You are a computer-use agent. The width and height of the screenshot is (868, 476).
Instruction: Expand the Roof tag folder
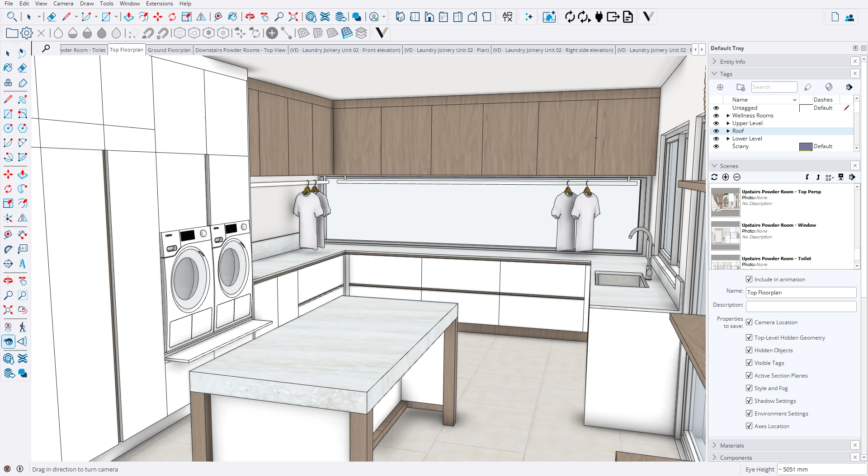[728, 131]
